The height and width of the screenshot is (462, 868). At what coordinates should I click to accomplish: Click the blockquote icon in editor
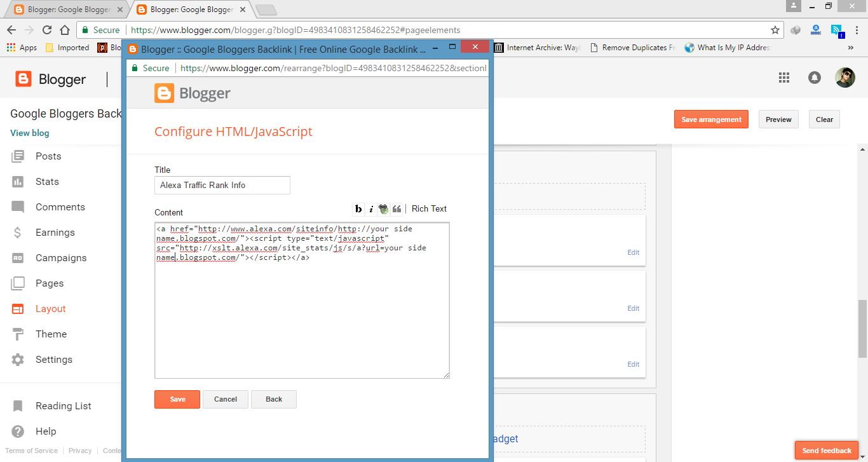pyautogui.click(x=397, y=209)
